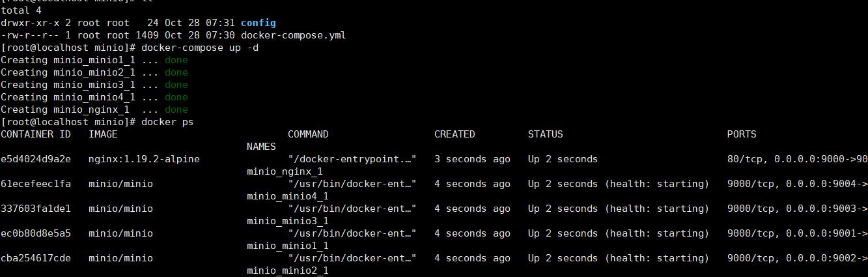Click container ID cba254617cde
868x277 pixels.
(36, 258)
